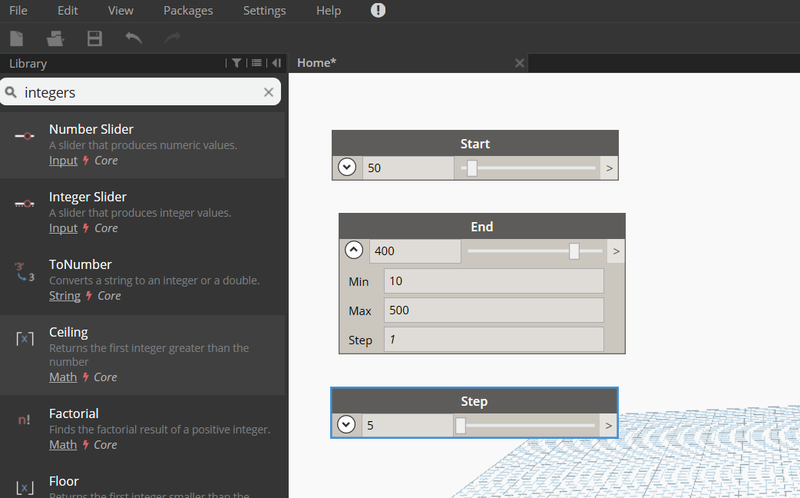Click the Step node slider handle

pos(460,425)
